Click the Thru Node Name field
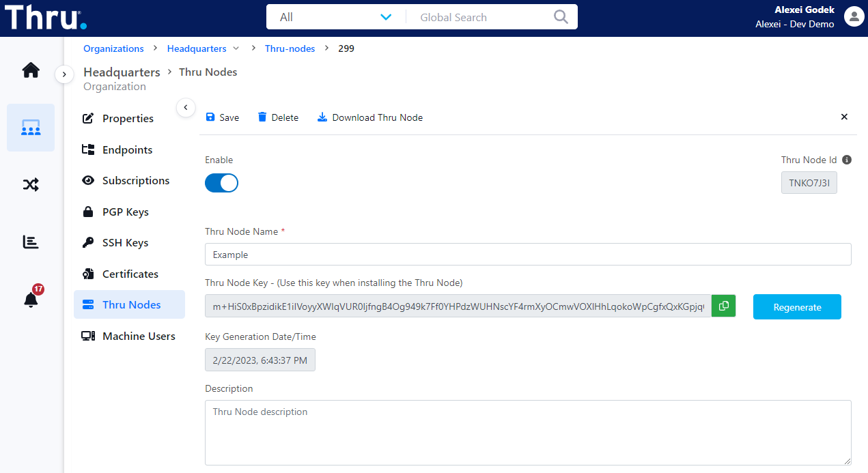The width and height of the screenshot is (868, 473). 528,254
